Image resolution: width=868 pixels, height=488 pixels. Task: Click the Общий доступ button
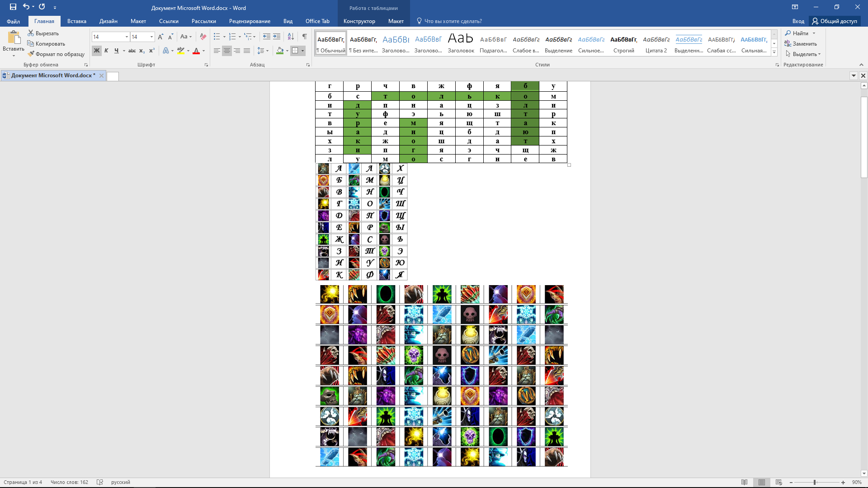pos(834,21)
